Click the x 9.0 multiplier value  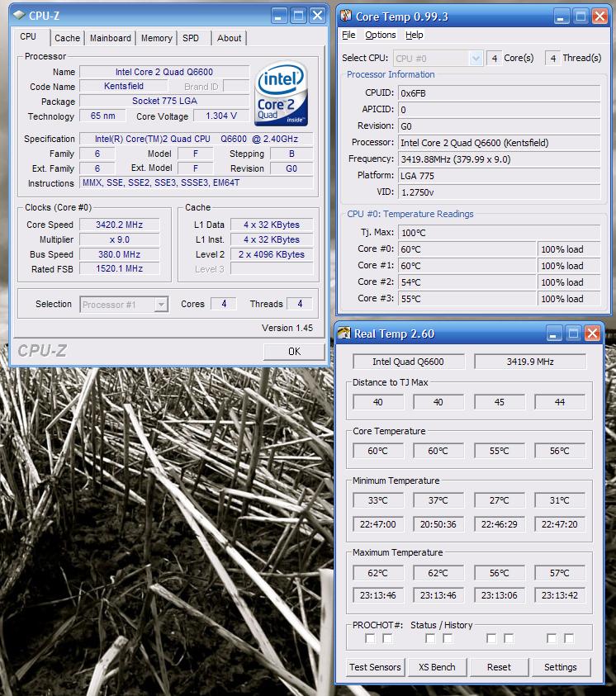(x=120, y=239)
